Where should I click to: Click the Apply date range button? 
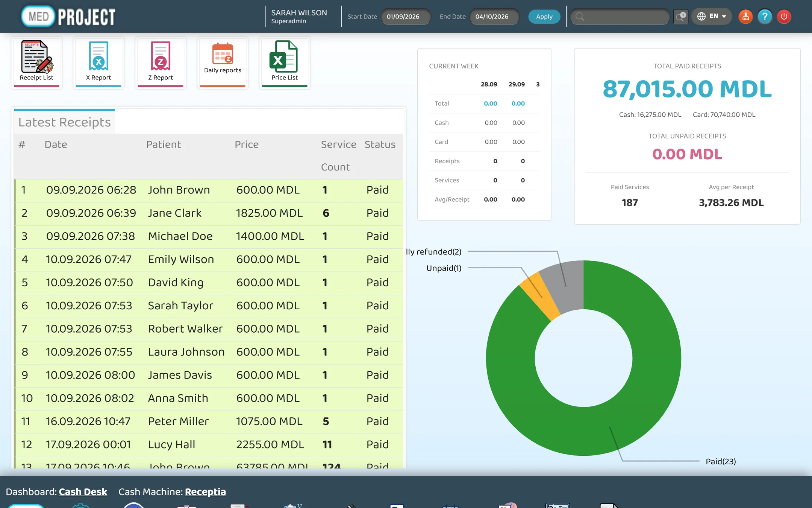pyautogui.click(x=544, y=17)
